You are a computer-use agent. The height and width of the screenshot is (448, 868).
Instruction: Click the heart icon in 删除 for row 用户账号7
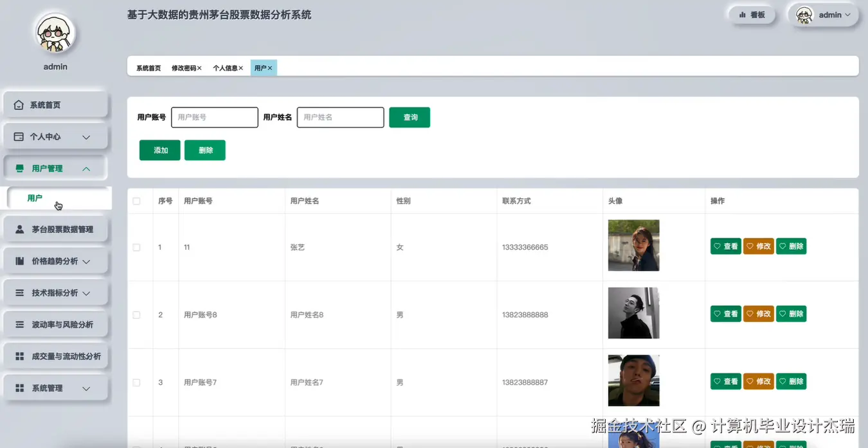782,381
